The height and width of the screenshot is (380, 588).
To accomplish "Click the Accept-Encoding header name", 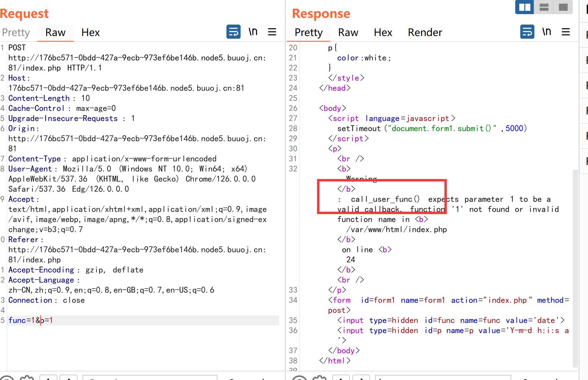I will click(x=41, y=270).
